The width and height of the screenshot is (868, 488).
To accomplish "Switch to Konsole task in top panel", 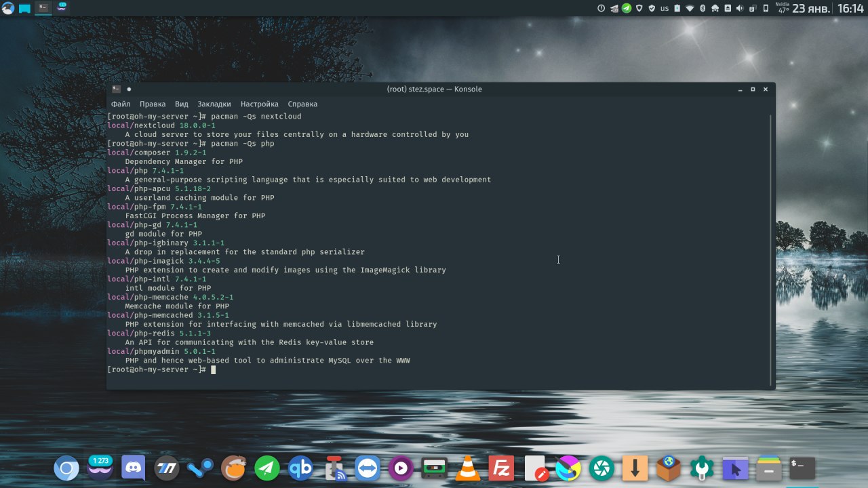I will point(43,8).
